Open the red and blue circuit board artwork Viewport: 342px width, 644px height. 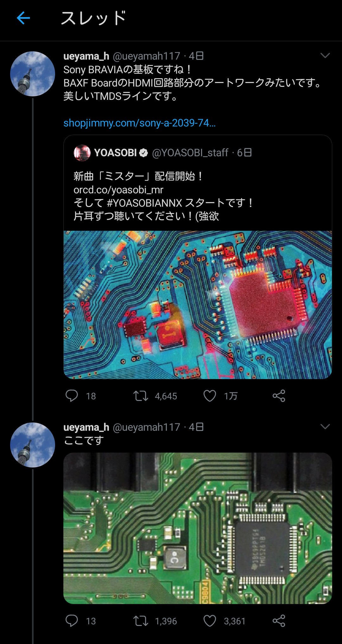198,305
